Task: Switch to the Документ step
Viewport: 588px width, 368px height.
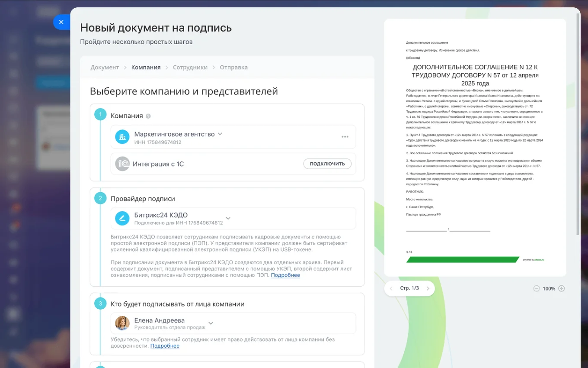Action: point(105,68)
